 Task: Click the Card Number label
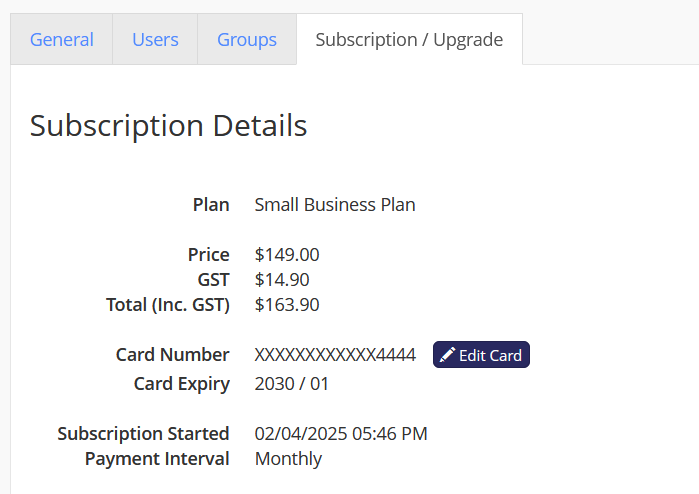(173, 355)
